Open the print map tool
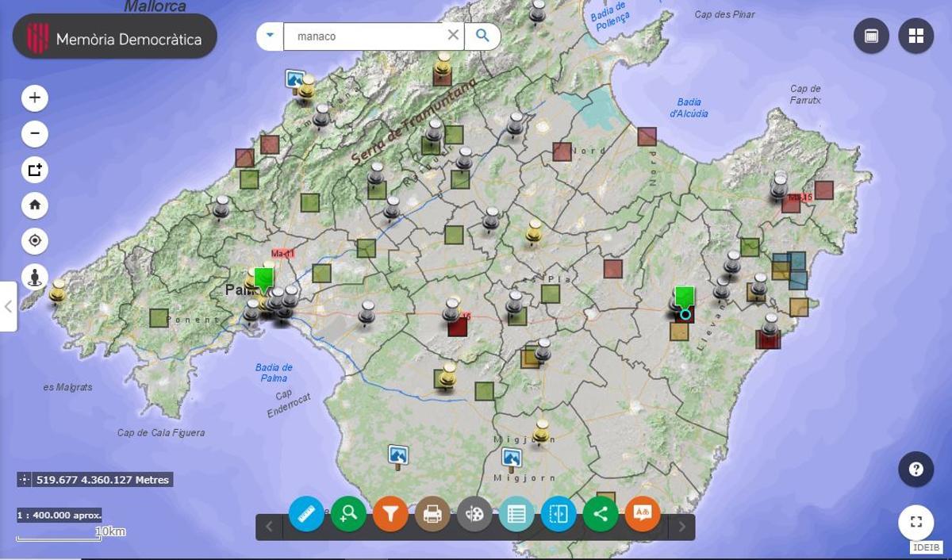This screenshot has height=560, width=952. [432, 514]
